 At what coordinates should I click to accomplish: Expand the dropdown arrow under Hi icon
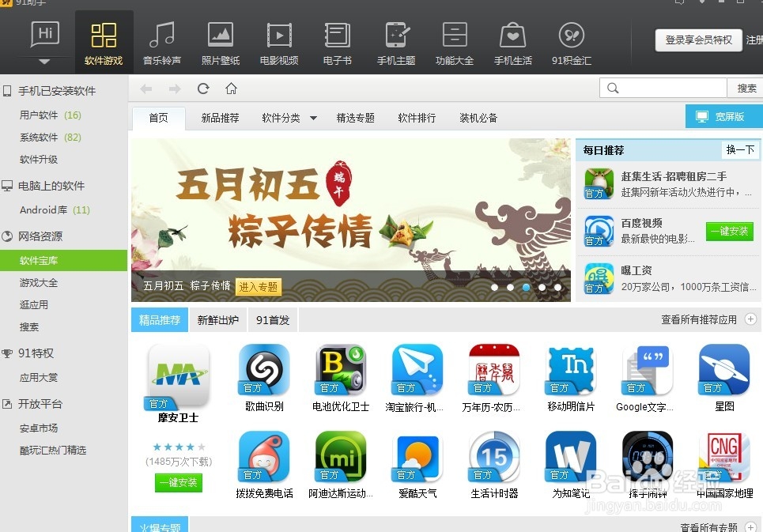[44, 62]
